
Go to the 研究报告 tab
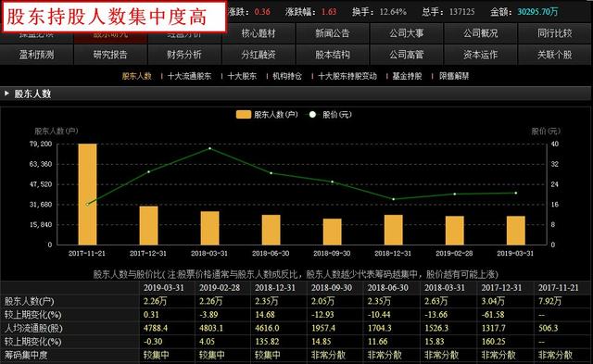click(x=110, y=55)
